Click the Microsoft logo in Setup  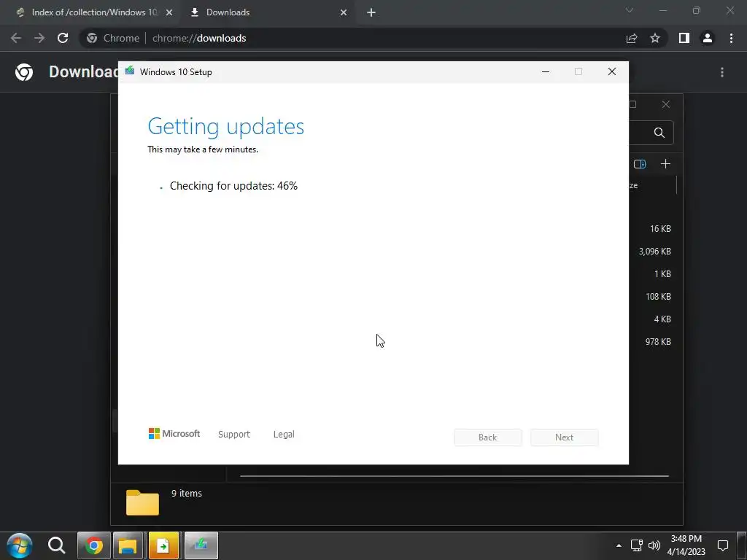[174, 433]
